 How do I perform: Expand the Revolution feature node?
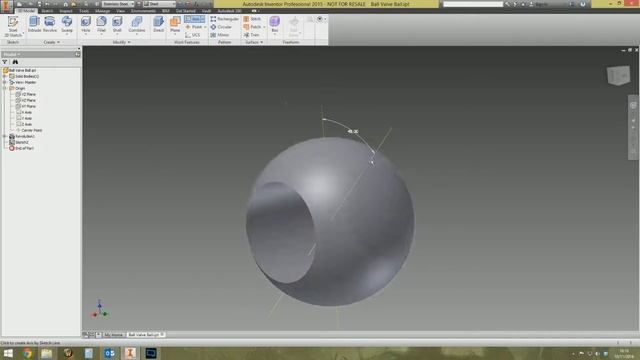tap(5, 136)
